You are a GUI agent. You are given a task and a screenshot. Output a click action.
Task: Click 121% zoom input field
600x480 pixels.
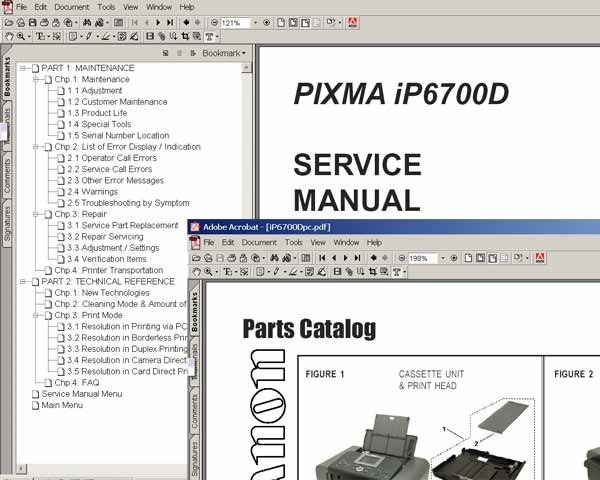click(x=235, y=23)
